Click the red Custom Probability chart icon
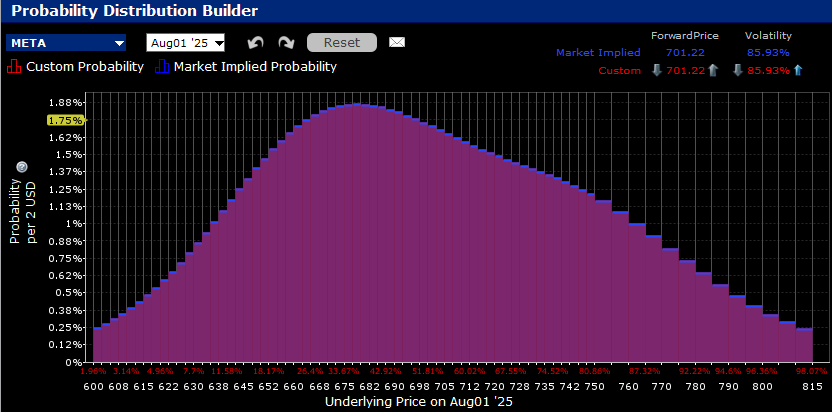Image resolution: width=832 pixels, height=412 pixels. point(14,67)
